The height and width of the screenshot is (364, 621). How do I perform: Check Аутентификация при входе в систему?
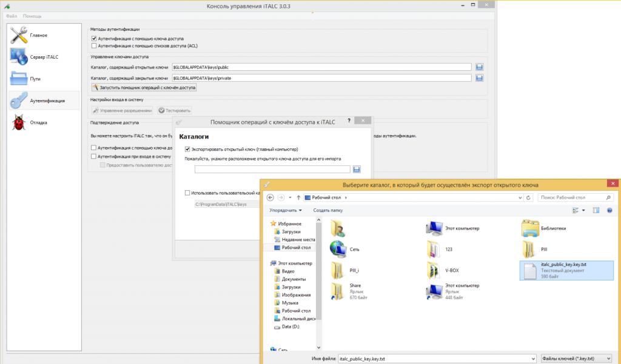coord(93,156)
